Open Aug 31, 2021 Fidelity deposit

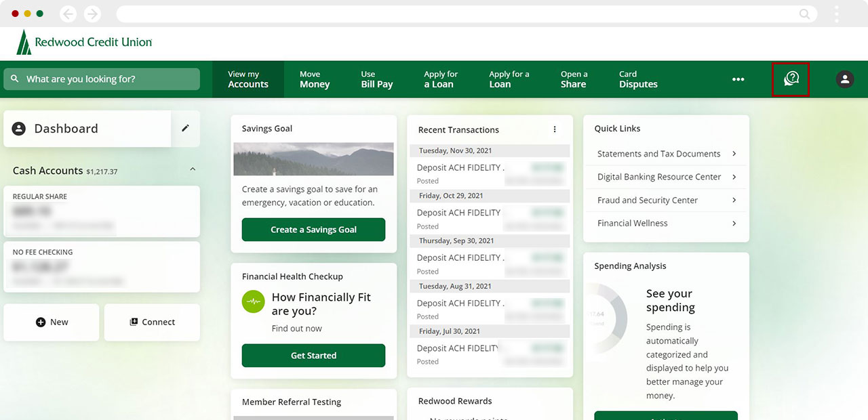click(x=490, y=310)
